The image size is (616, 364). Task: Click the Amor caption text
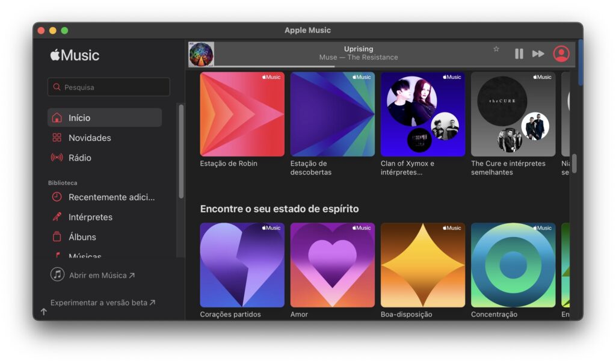[x=299, y=314]
